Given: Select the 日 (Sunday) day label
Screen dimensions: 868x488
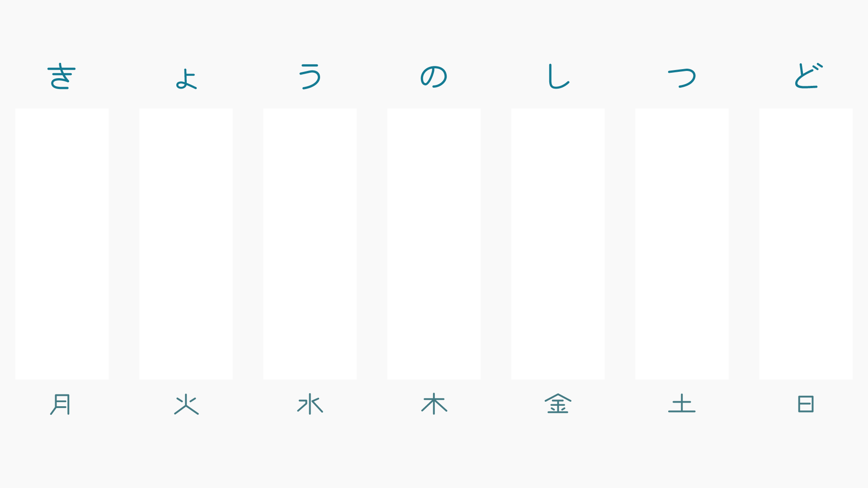Looking at the screenshot, I should point(806,404).
